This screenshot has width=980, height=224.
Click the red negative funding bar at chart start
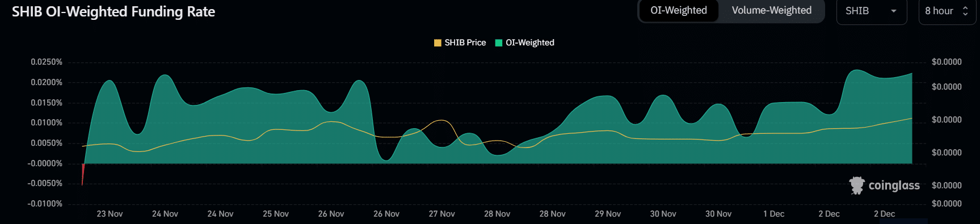83,174
